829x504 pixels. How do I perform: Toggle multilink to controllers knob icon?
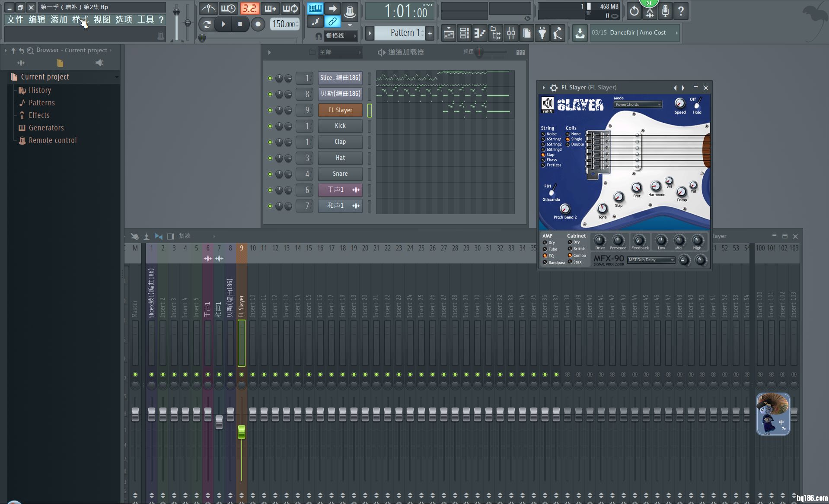click(x=350, y=12)
